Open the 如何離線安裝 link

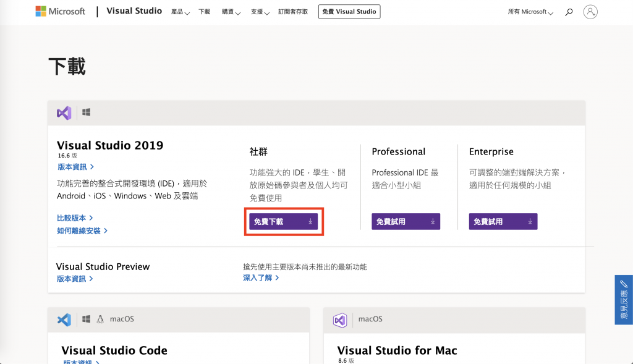[x=82, y=231]
